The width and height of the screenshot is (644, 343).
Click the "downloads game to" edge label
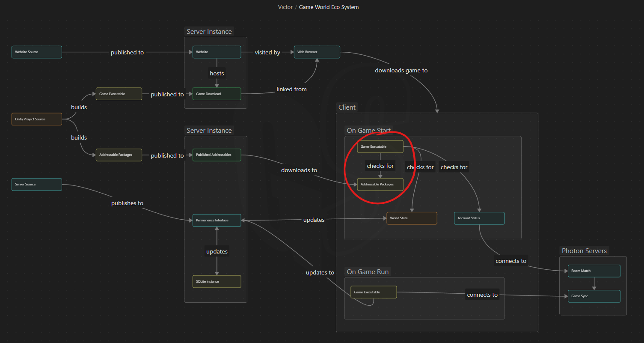[401, 70]
